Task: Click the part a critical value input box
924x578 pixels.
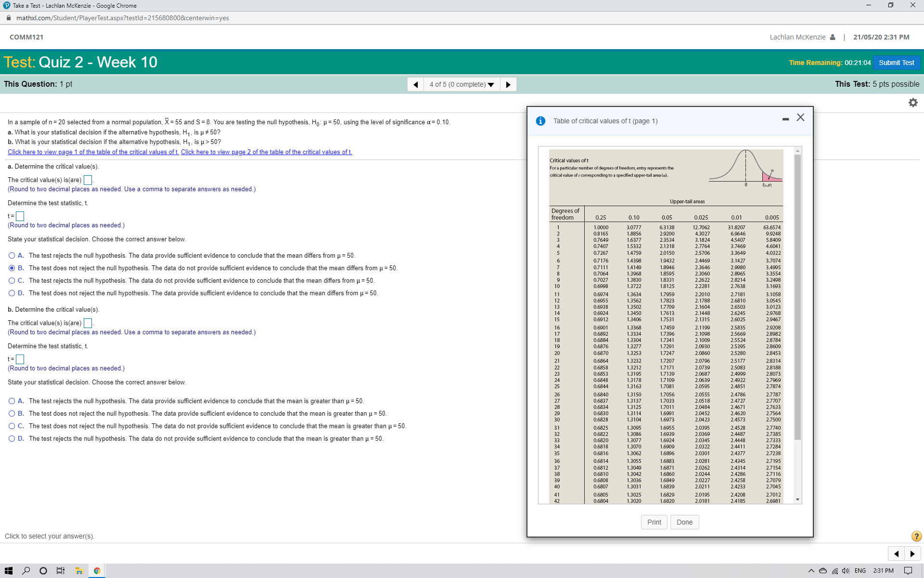Action: coord(88,180)
